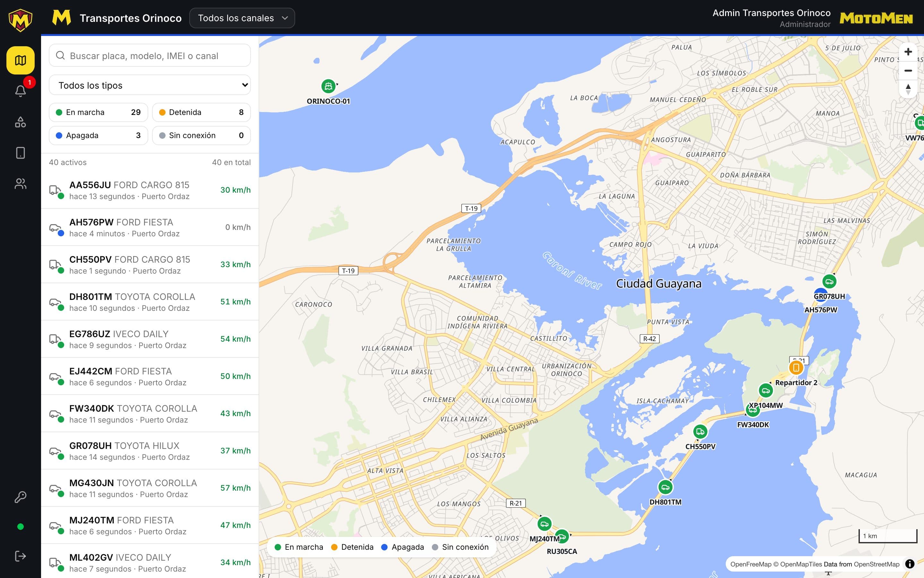Click Admin Transportes Orinoco user name
Image resolution: width=924 pixels, height=578 pixels.
(x=771, y=13)
